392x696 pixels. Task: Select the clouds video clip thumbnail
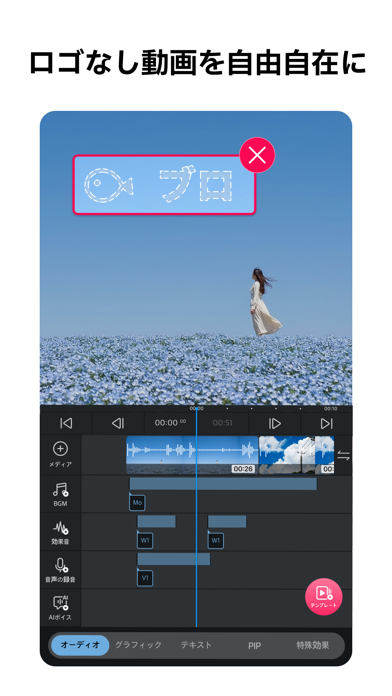point(287,455)
